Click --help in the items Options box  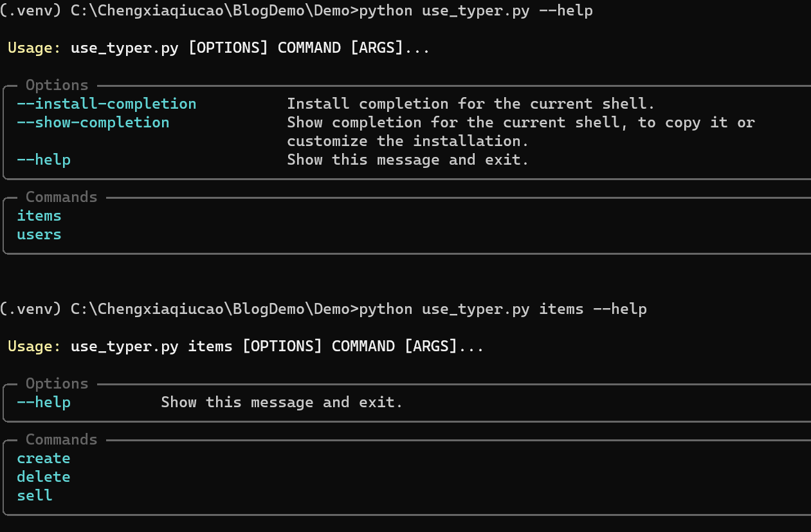44,402
